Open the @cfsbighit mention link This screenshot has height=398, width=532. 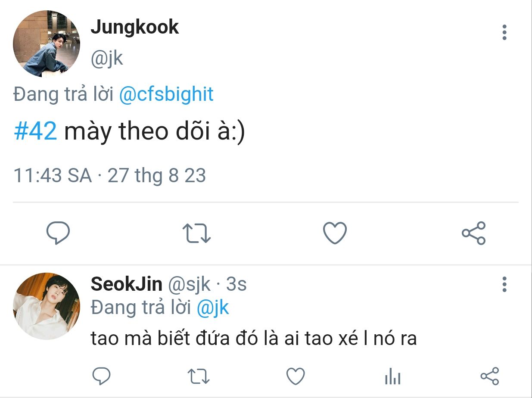point(166,94)
